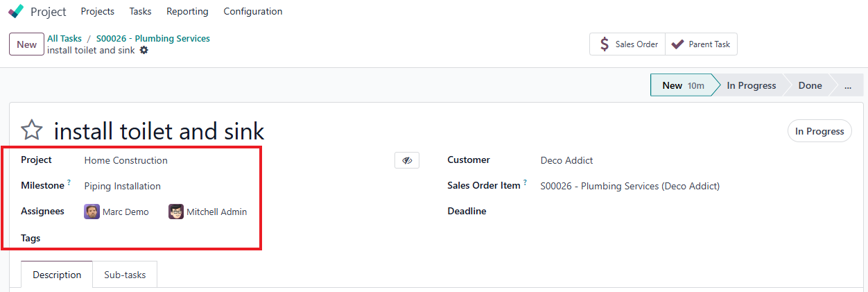The height and width of the screenshot is (292, 868).
Task: Click the In Progress state pill button
Action: coord(819,131)
